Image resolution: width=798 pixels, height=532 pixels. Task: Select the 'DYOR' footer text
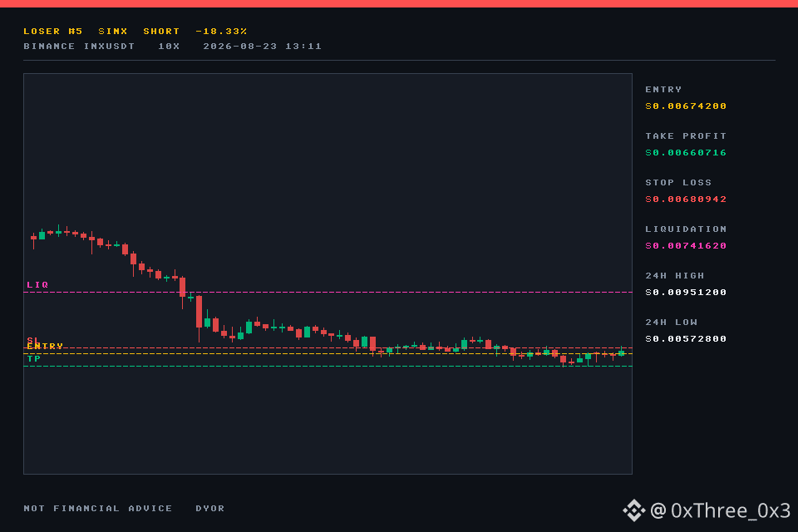click(210, 508)
